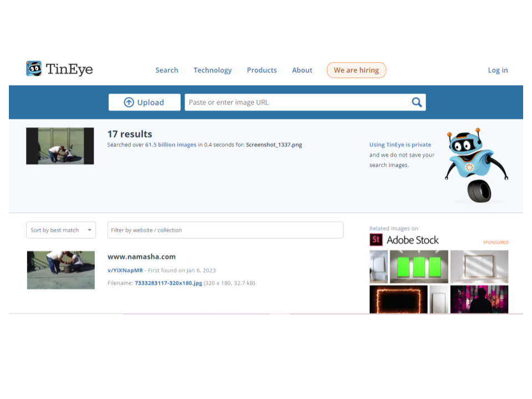Image resolution: width=532 pixels, height=399 pixels.
Task: Click the magnifying glass search icon
Action: click(417, 102)
